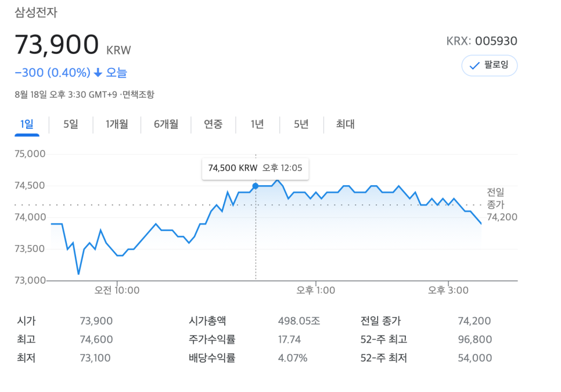Click the 52-주 최고 value 96,800
The height and width of the screenshot is (392, 561).
point(475,339)
